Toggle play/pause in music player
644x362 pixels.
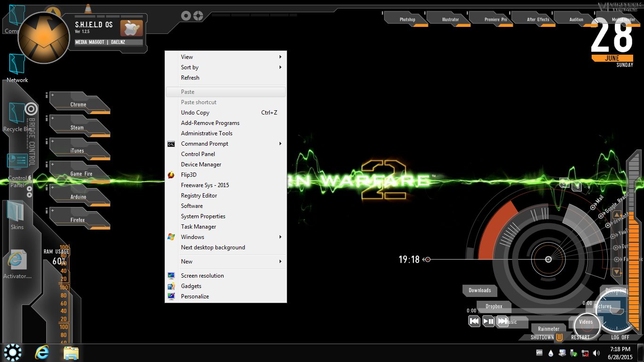[x=488, y=321]
